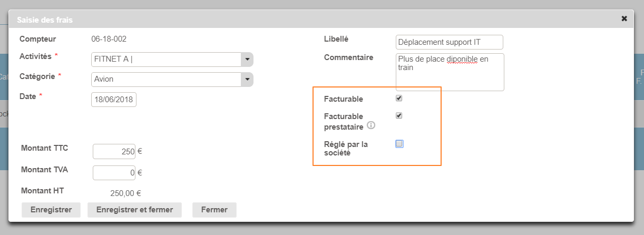
Task: Click the Compteur value 06-18-002
Action: pos(109,39)
